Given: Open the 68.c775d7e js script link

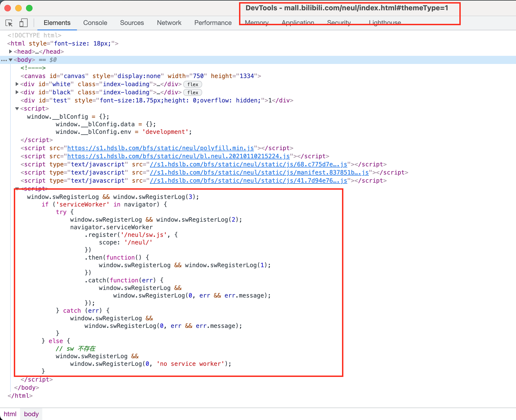Looking at the screenshot, I should coord(249,164).
